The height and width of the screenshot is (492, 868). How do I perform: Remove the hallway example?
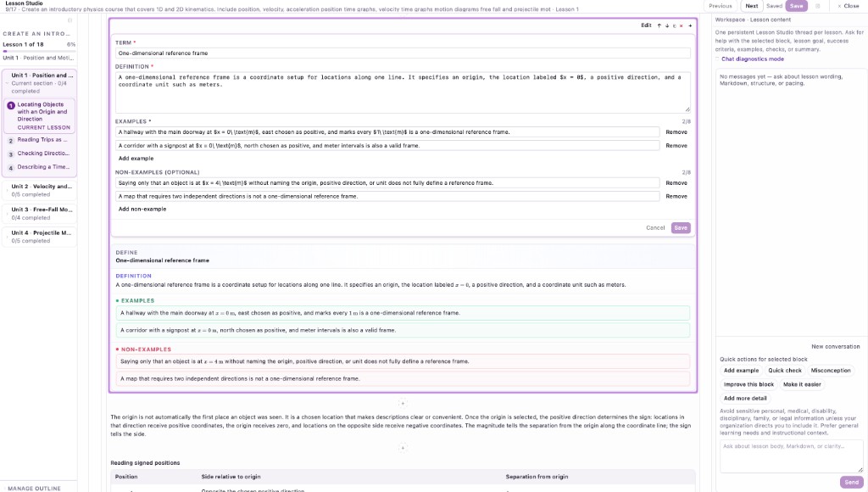point(676,131)
